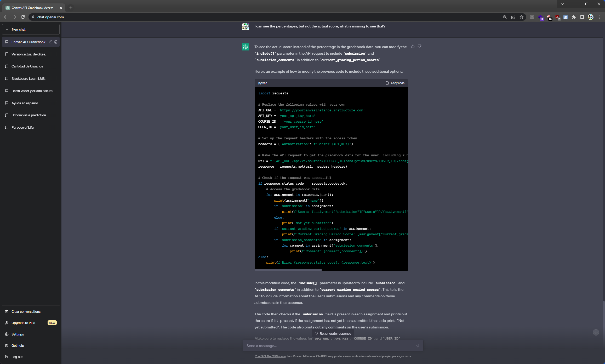Click the thumbs down feedback icon
Image resolution: width=605 pixels, height=364 pixels.
point(419,47)
